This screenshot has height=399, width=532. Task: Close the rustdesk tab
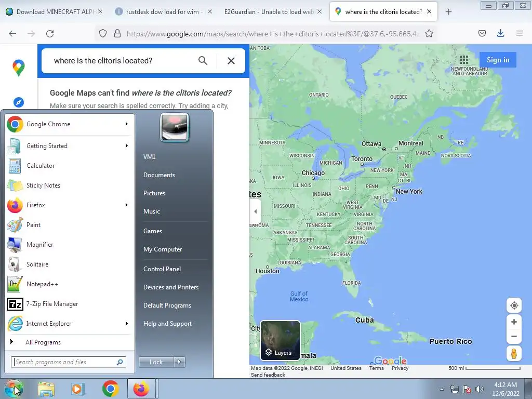pyautogui.click(x=210, y=11)
